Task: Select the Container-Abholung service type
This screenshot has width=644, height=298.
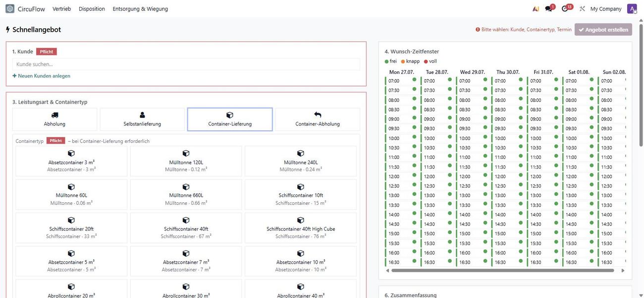Action: [318, 119]
